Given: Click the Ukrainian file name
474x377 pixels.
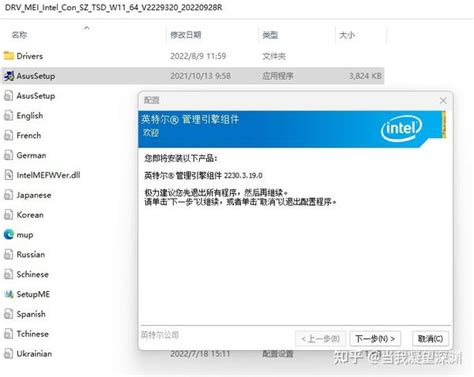Looking at the screenshot, I should (34, 354).
